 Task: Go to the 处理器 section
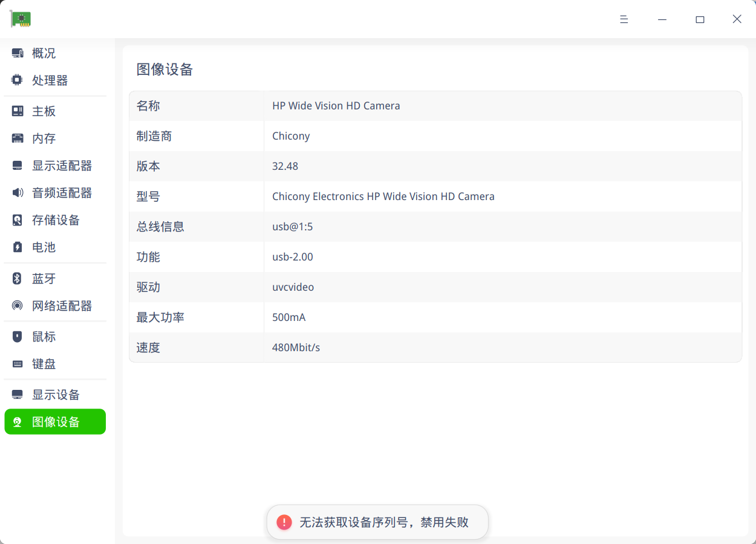click(55, 80)
